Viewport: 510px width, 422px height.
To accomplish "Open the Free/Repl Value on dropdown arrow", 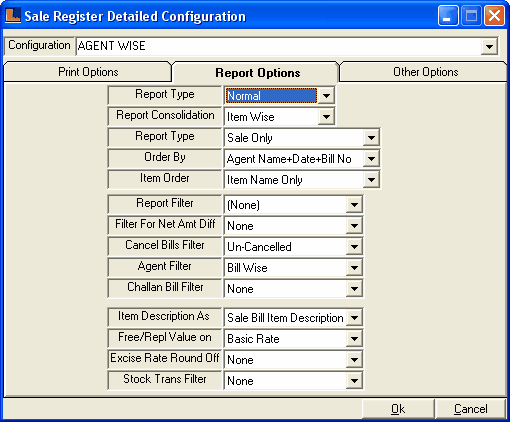I will tap(354, 339).
